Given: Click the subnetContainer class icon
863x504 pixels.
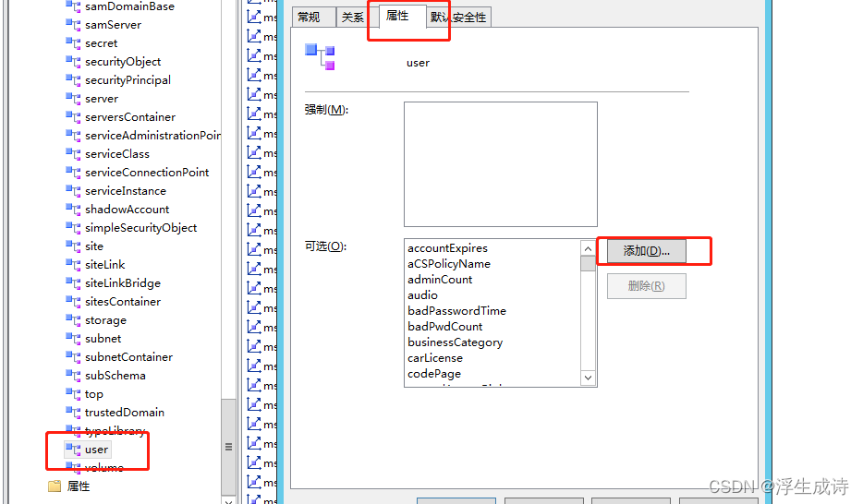Looking at the screenshot, I should pos(73,356).
